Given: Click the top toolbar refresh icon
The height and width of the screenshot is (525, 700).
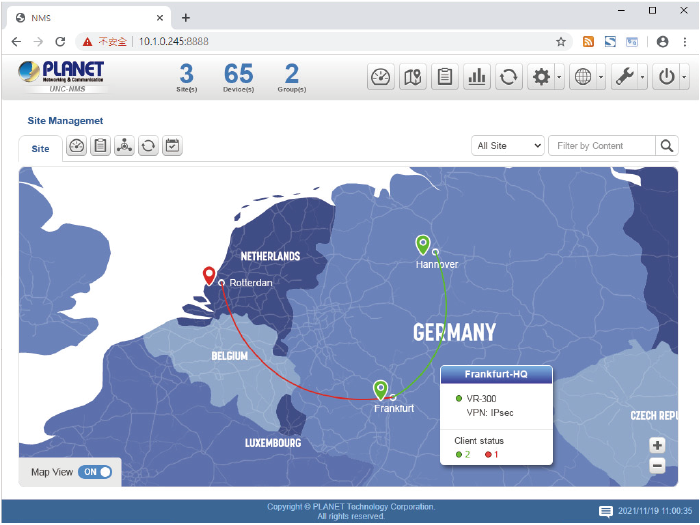Looking at the screenshot, I should click(509, 77).
